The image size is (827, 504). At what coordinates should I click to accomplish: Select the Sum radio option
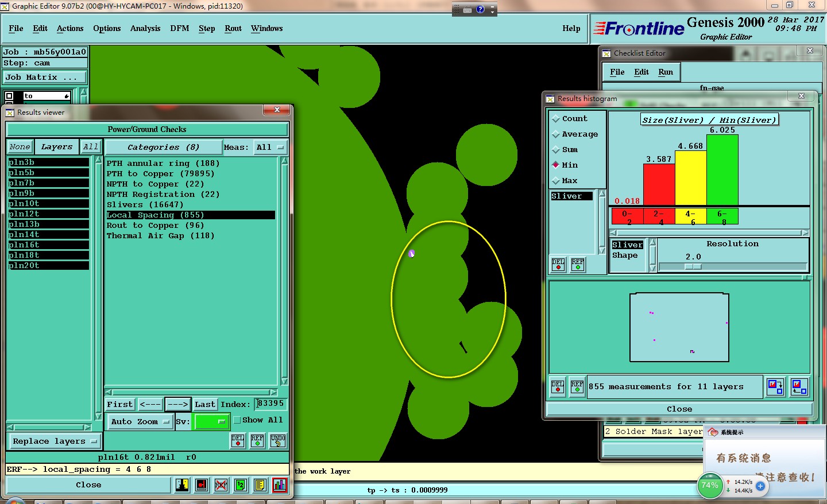[x=556, y=150]
